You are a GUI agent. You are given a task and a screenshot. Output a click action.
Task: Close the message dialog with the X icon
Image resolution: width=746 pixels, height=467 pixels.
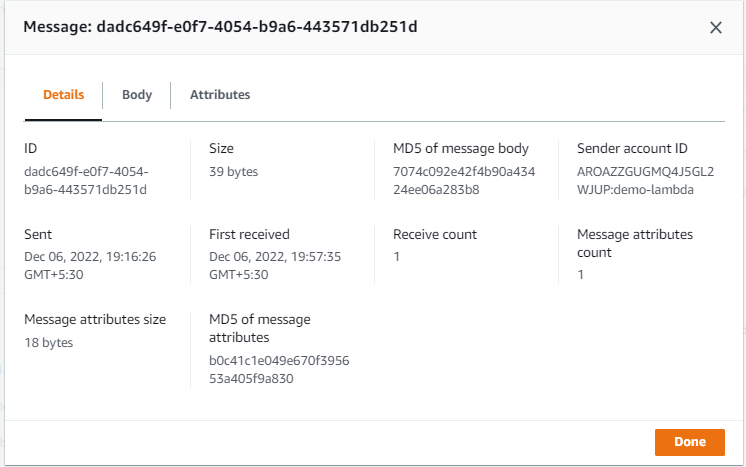pyautogui.click(x=716, y=28)
